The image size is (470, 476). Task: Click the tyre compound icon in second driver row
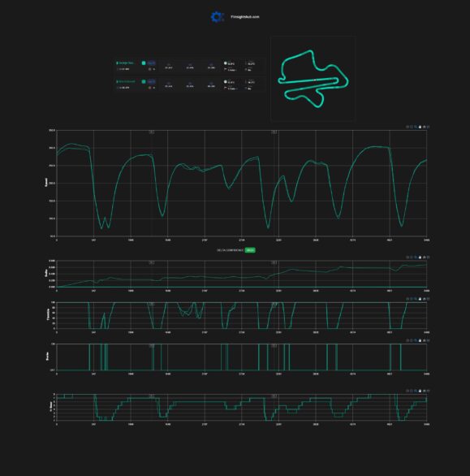tap(149, 88)
